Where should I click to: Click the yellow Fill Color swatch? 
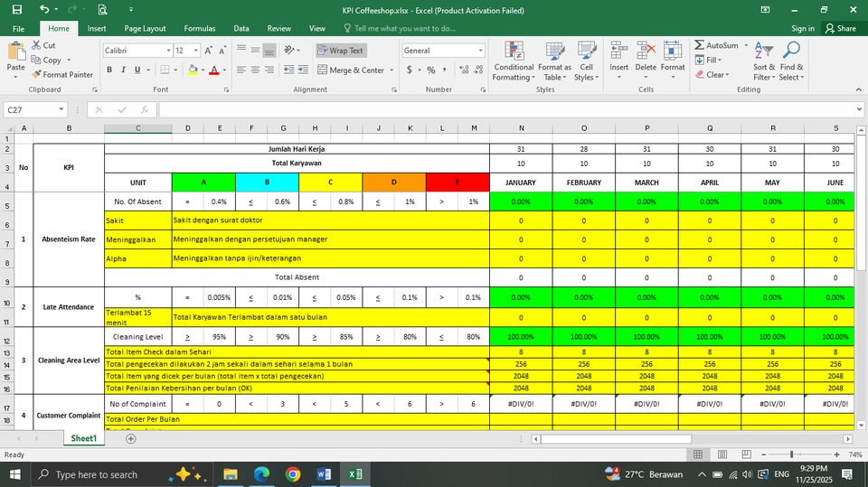193,70
